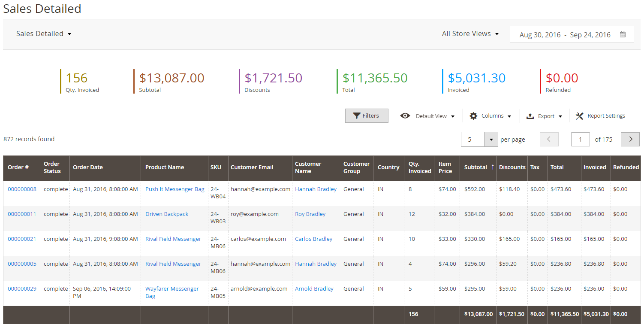Open the Filters button
644x328 pixels.
coord(367,115)
